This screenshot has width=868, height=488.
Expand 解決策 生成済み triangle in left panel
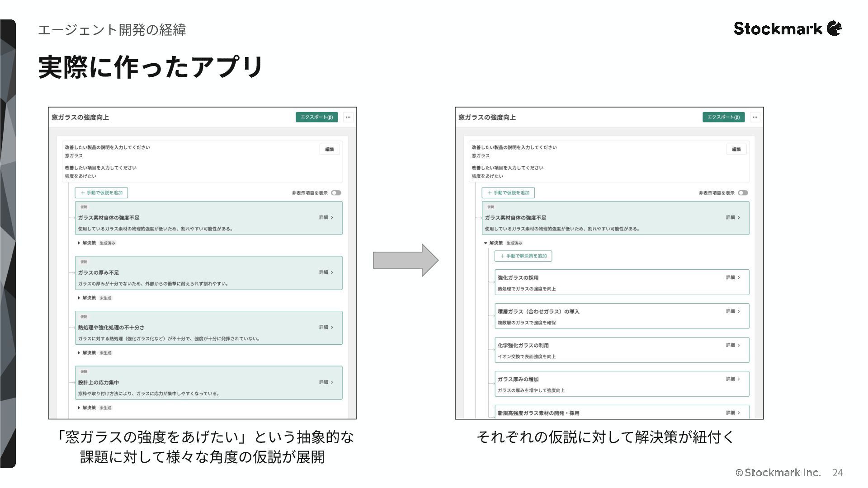pyautogui.click(x=79, y=243)
